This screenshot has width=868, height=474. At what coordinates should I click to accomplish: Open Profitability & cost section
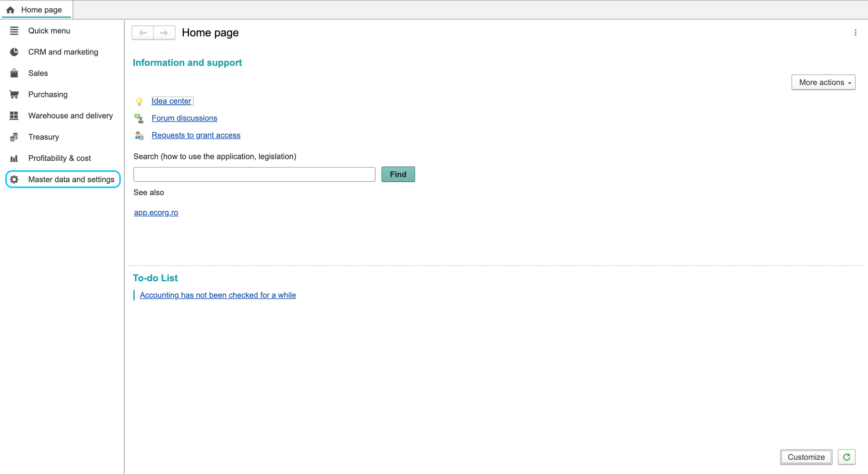pyautogui.click(x=60, y=158)
